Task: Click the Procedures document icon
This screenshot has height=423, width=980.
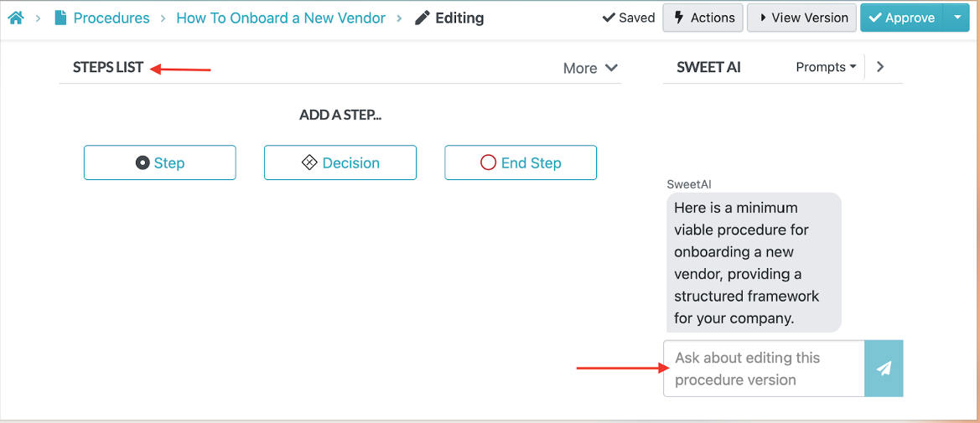Action: [60, 18]
